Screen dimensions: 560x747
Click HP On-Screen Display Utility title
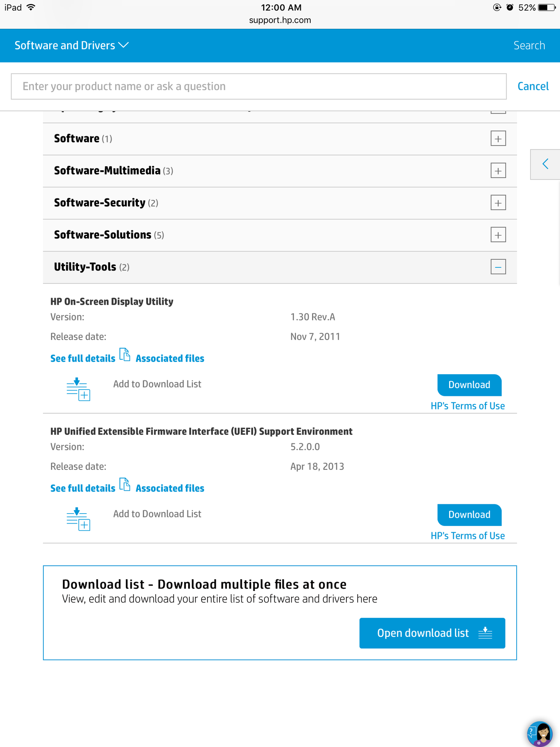pyautogui.click(x=112, y=302)
